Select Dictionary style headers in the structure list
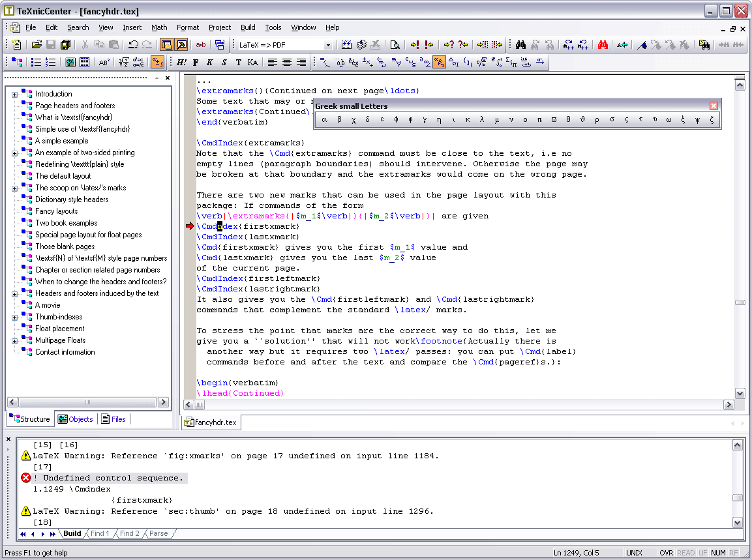752x560 pixels. point(71,199)
